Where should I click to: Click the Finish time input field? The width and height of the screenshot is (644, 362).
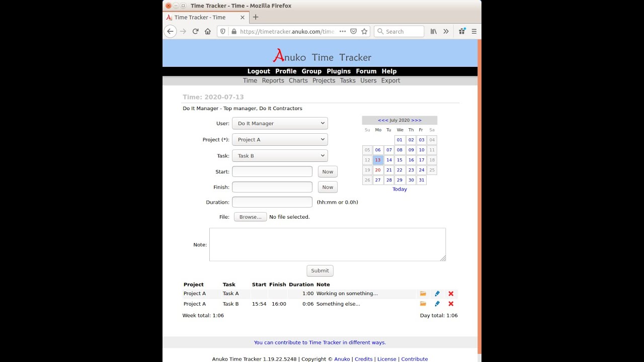(272, 187)
